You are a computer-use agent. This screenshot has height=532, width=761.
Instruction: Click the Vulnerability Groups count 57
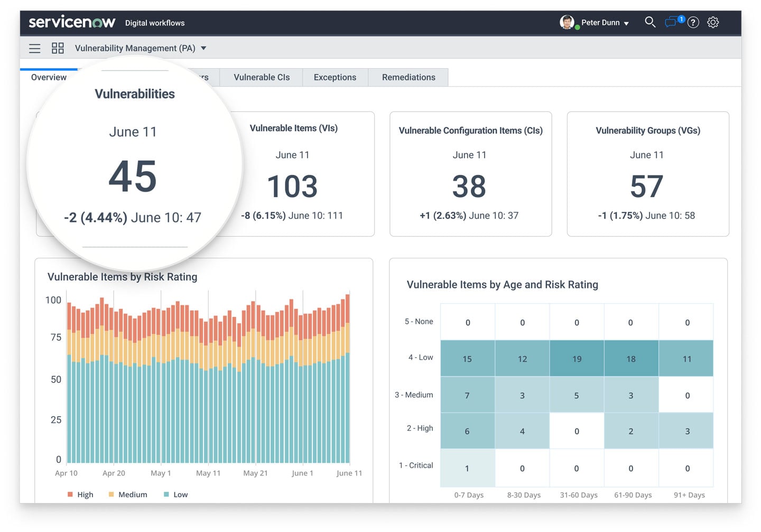click(x=647, y=186)
